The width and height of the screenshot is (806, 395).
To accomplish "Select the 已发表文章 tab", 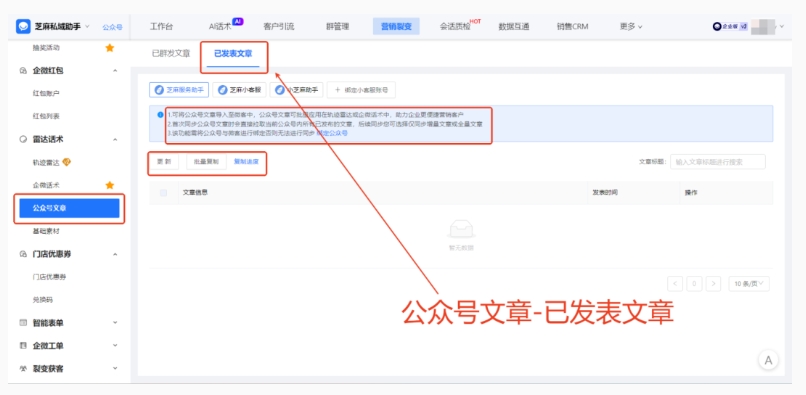I will click(233, 53).
